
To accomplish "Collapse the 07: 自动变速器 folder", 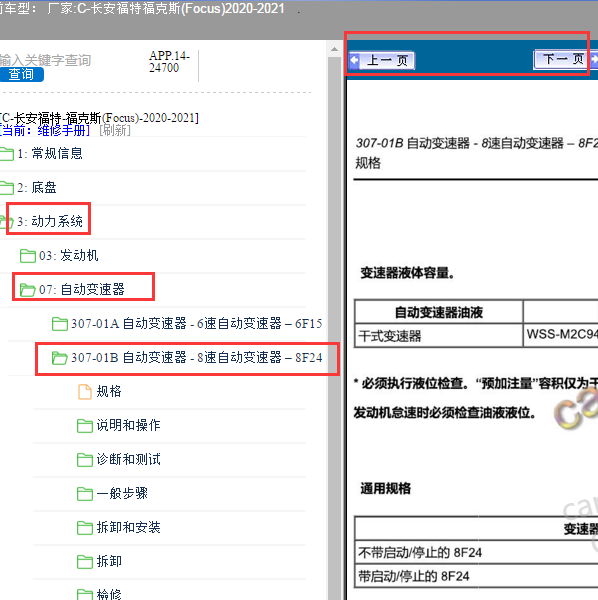I will (82, 289).
